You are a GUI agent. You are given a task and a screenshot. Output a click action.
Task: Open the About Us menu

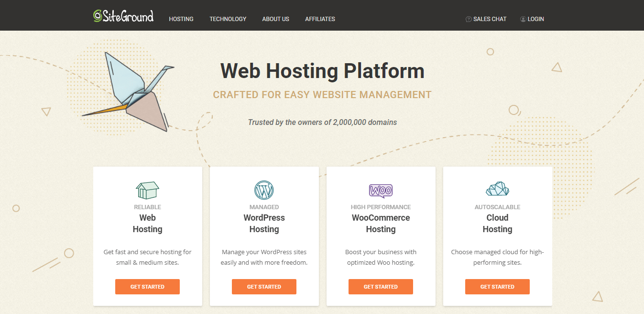point(276,19)
